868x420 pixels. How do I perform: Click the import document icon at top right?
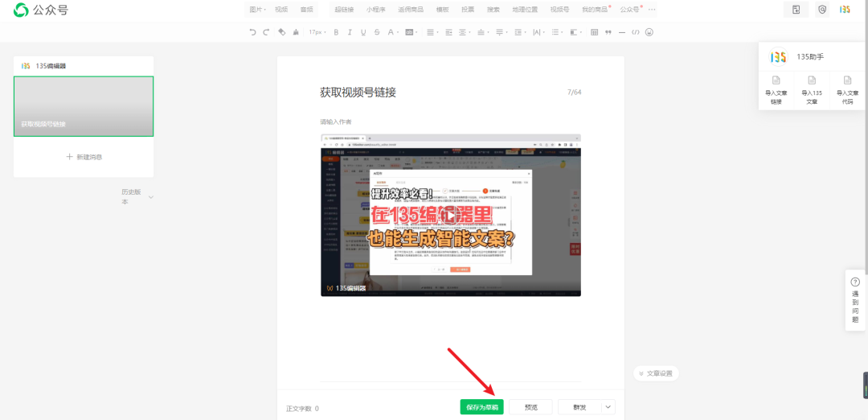pos(796,10)
